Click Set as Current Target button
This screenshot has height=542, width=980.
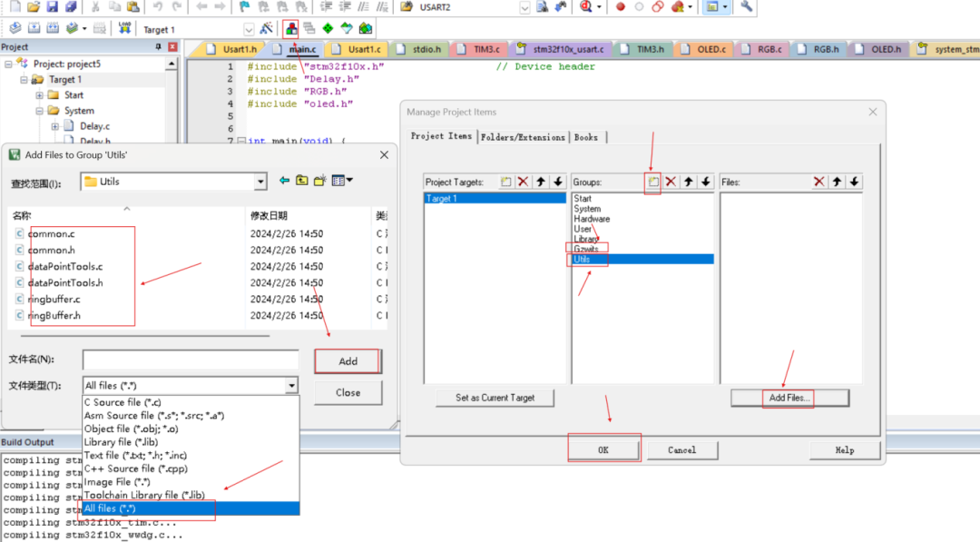(495, 398)
